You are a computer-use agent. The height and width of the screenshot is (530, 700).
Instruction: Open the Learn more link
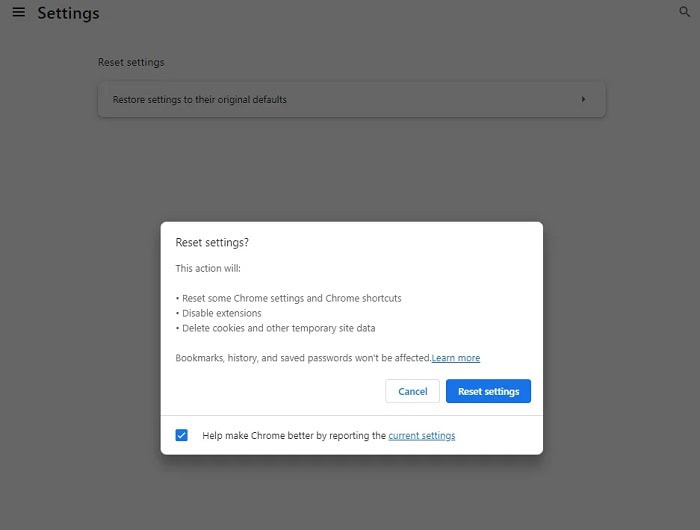456,358
